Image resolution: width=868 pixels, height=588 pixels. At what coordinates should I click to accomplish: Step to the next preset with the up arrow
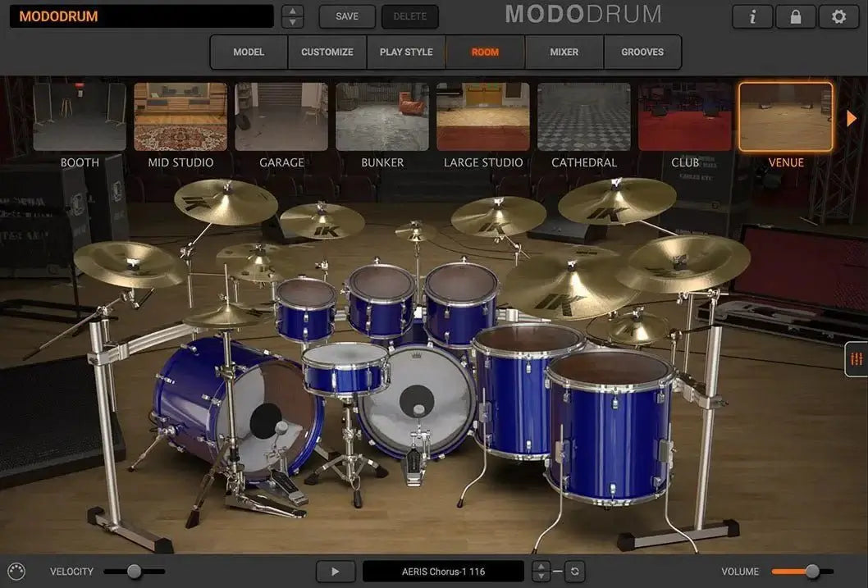point(291,11)
